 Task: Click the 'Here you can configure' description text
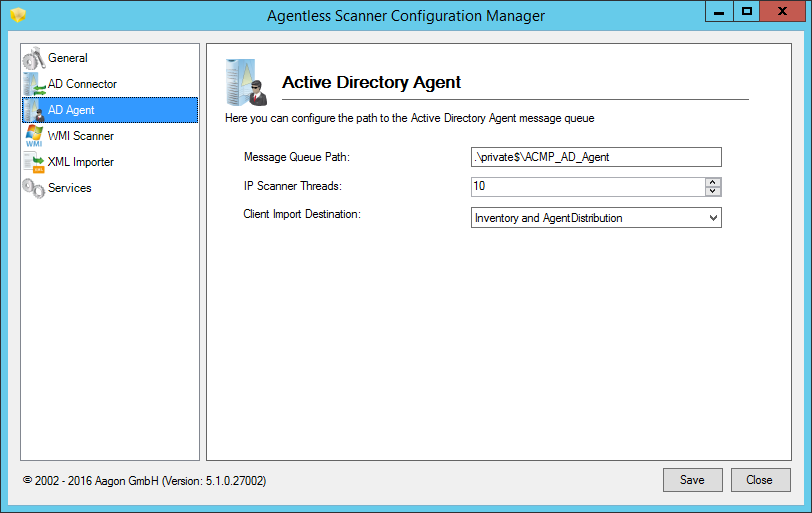point(410,118)
